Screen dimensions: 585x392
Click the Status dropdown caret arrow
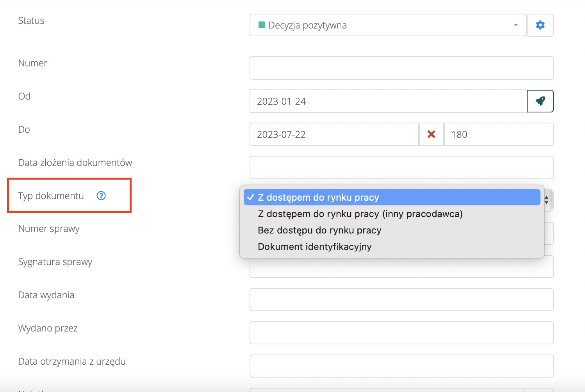coord(515,25)
